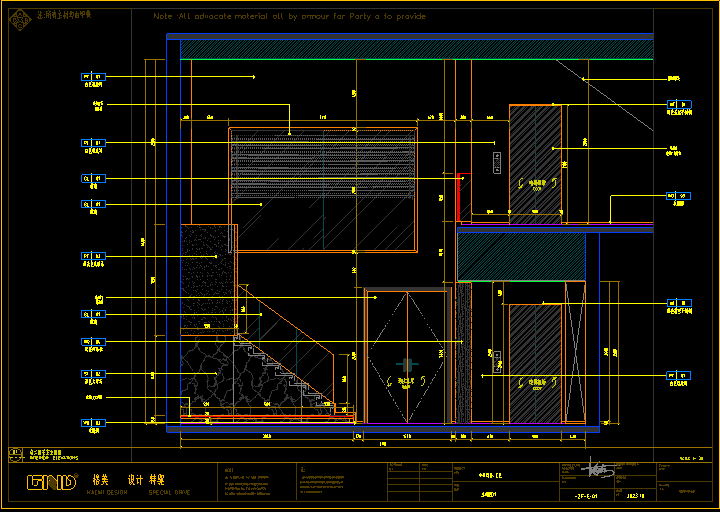The width and height of the screenshot is (720, 512).
Task: Select the top note about material by owner
Action: coord(289,17)
